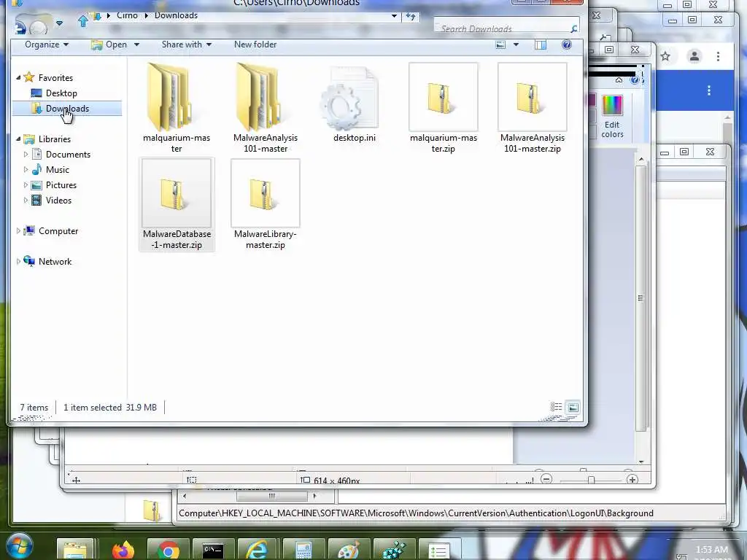747x560 pixels.
Task: Switch to large icons view in status bar
Action: [573, 407]
